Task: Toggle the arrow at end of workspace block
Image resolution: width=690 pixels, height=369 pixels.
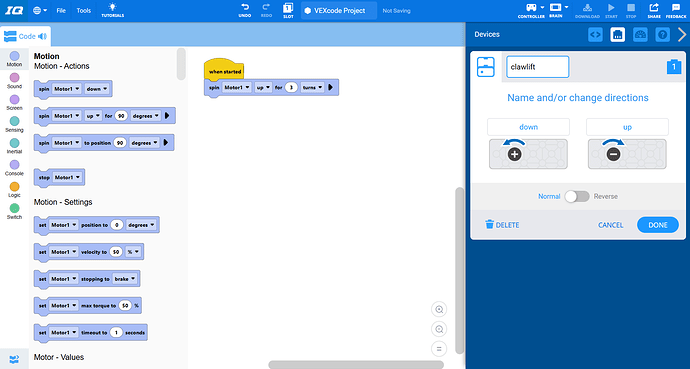Action: [331, 88]
